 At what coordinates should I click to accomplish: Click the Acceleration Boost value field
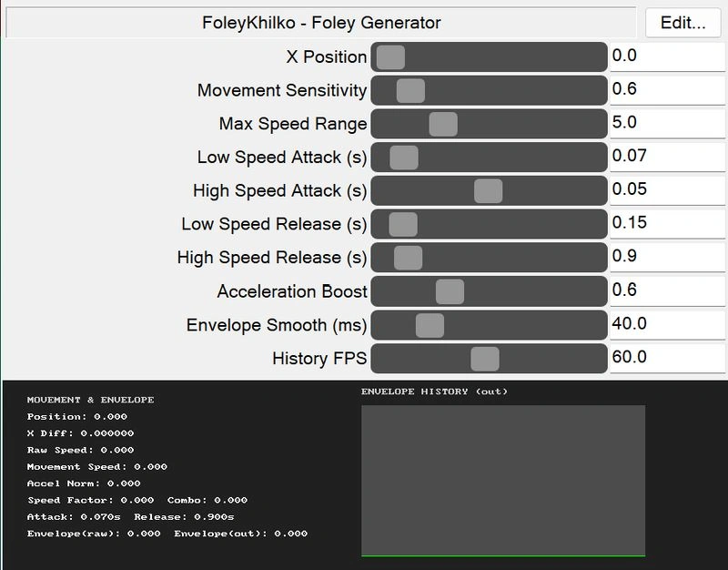coord(667,290)
